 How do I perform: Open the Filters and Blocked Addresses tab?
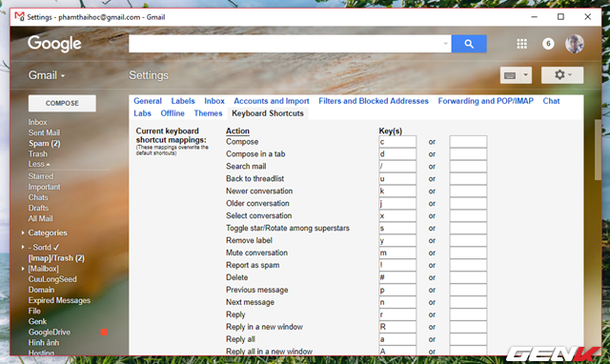tap(374, 101)
